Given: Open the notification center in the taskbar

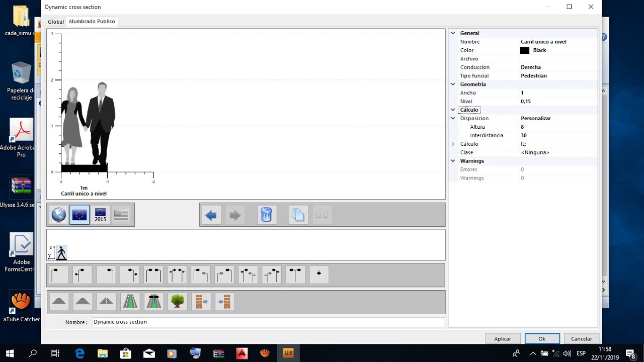Looking at the screenshot, I should click(631, 353).
